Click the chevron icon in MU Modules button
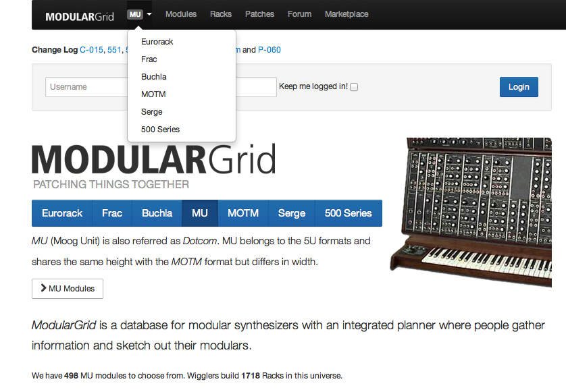Viewport: 566px width, 392px height. coord(43,288)
